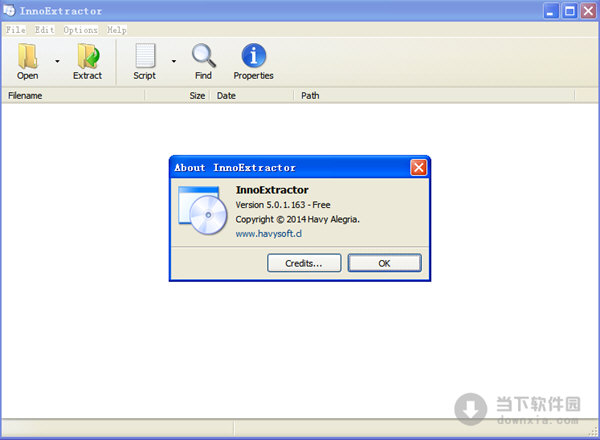Close the InnoExtractor main window

coord(589,11)
